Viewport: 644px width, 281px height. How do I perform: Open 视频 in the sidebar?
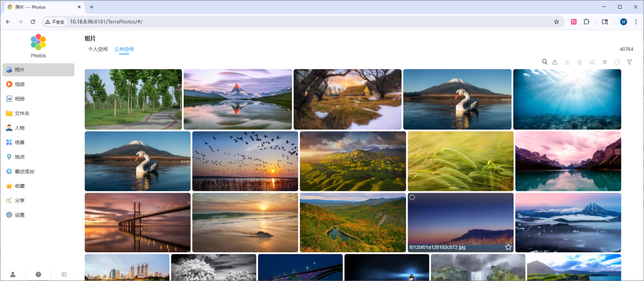(x=19, y=84)
